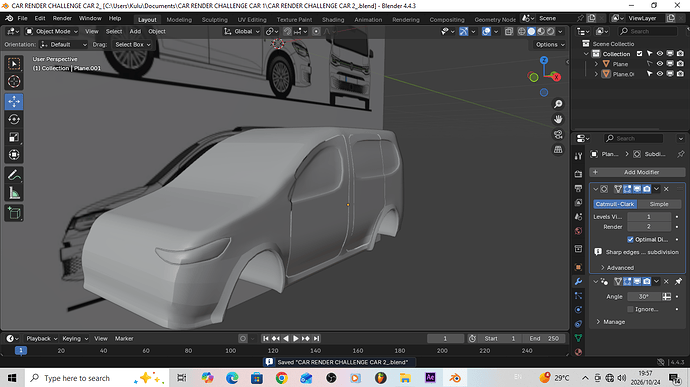The width and height of the screenshot is (690, 387).
Task: Select the Annotate tool
Action: [x=14, y=175]
